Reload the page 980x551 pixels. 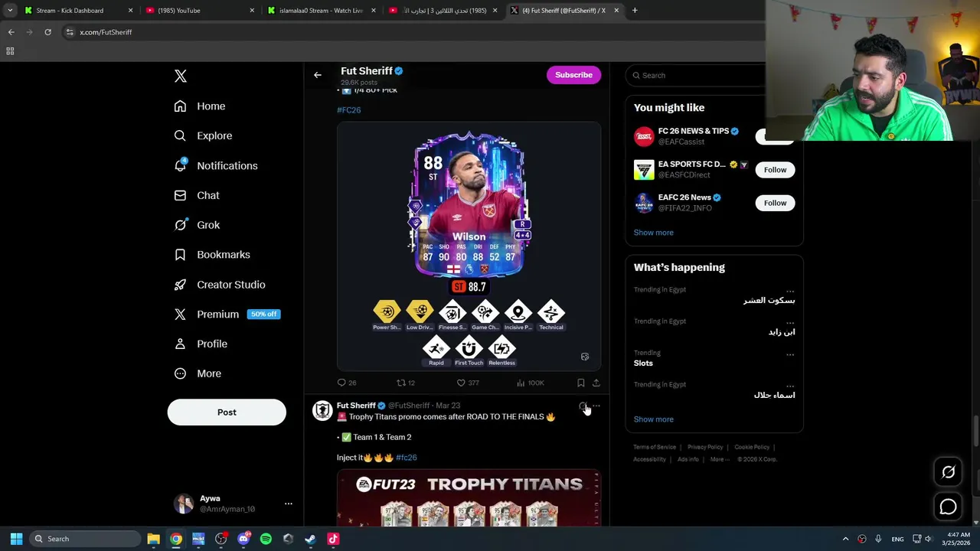(47, 32)
